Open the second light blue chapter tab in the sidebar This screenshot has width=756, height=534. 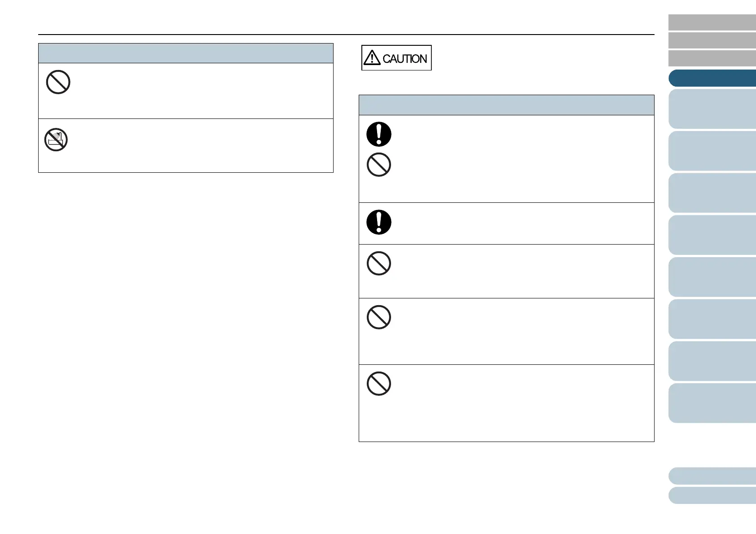click(x=712, y=151)
